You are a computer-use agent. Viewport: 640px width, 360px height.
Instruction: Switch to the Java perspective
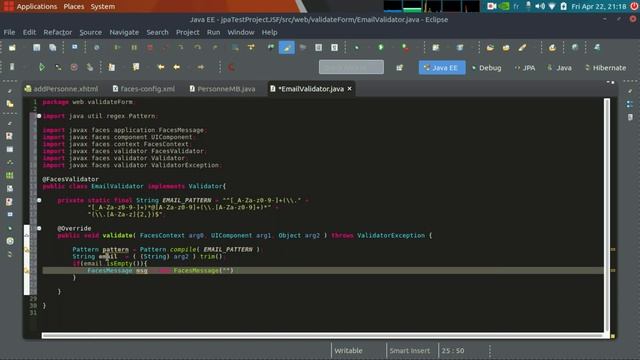pyautogui.click(x=559, y=68)
